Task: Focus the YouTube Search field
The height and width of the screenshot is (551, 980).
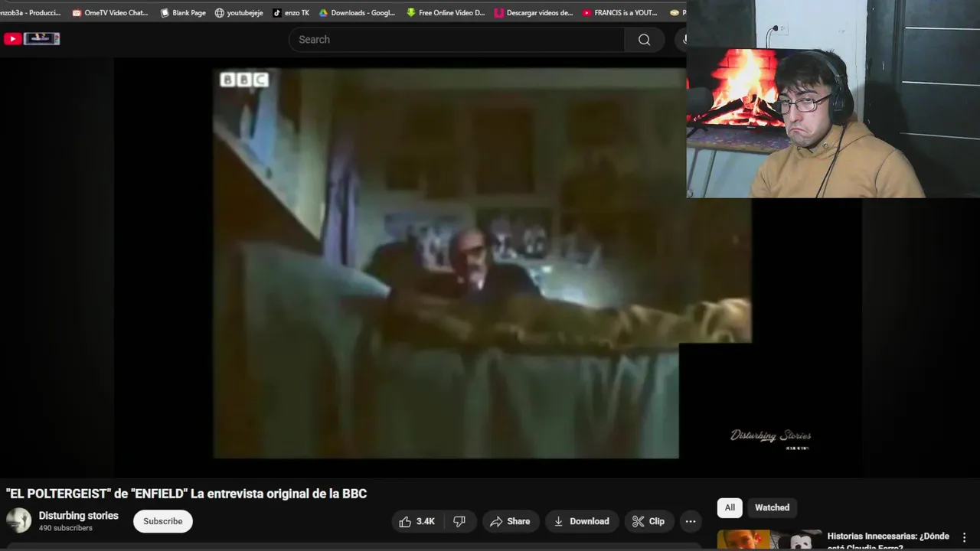Action: pos(456,40)
